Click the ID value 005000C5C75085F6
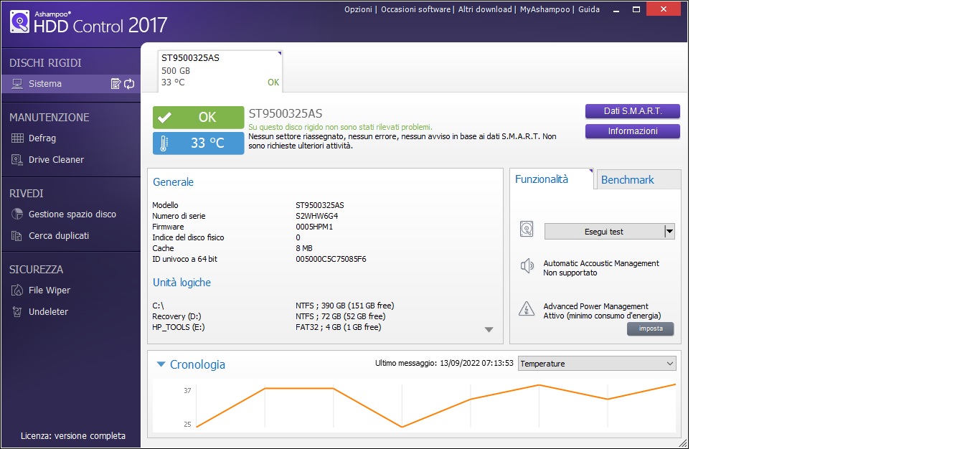Viewport: 980px width, 449px height. (x=331, y=259)
